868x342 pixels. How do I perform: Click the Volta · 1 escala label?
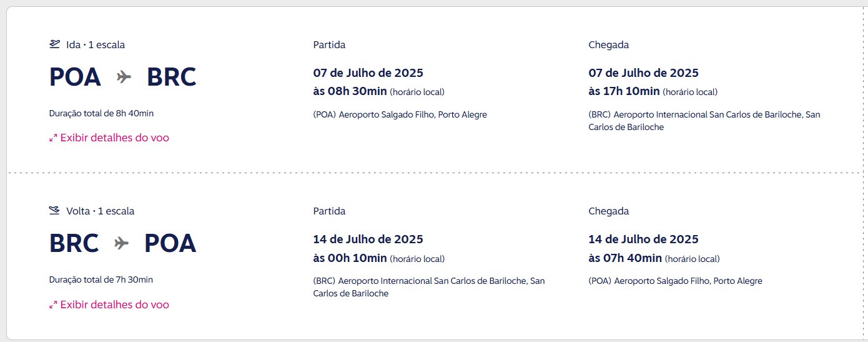coord(100,211)
